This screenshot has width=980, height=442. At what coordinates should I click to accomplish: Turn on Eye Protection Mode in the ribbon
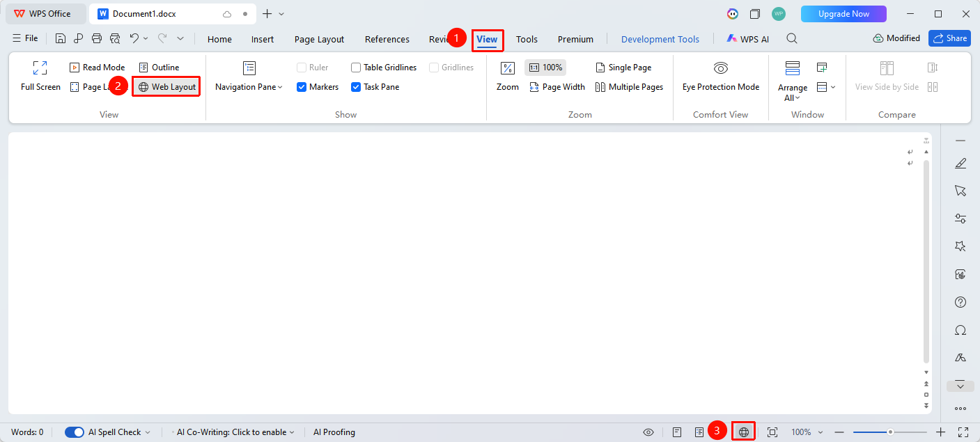pos(721,75)
